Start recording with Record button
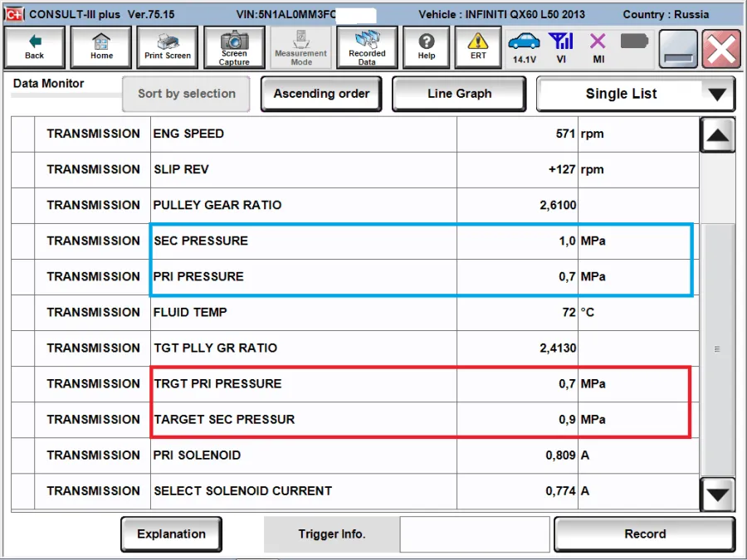747x560 pixels. click(x=645, y=533)
